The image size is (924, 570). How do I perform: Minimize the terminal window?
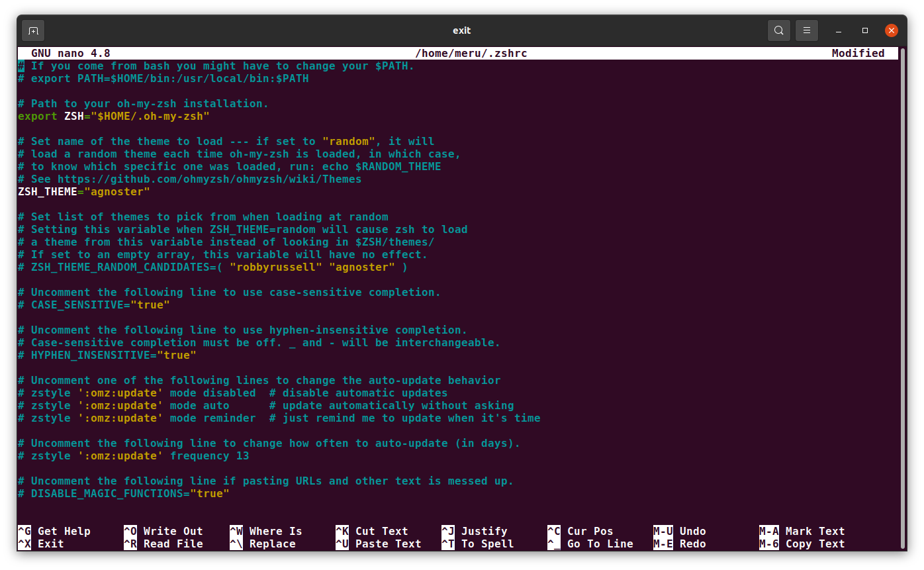pyautogui.click(x=839, y=30)
